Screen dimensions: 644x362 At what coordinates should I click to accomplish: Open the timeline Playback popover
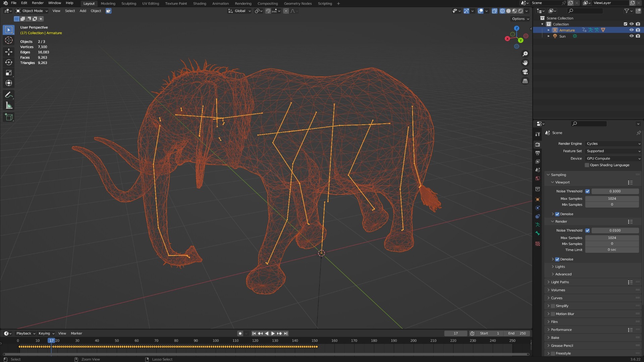coord(26,334)
